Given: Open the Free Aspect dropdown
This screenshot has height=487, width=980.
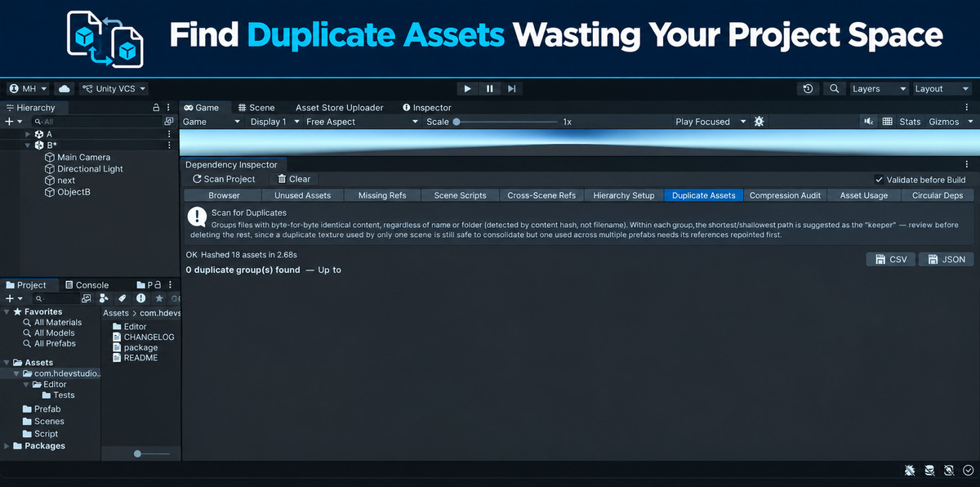Looking at the screenshot, I should coord(360,122).
